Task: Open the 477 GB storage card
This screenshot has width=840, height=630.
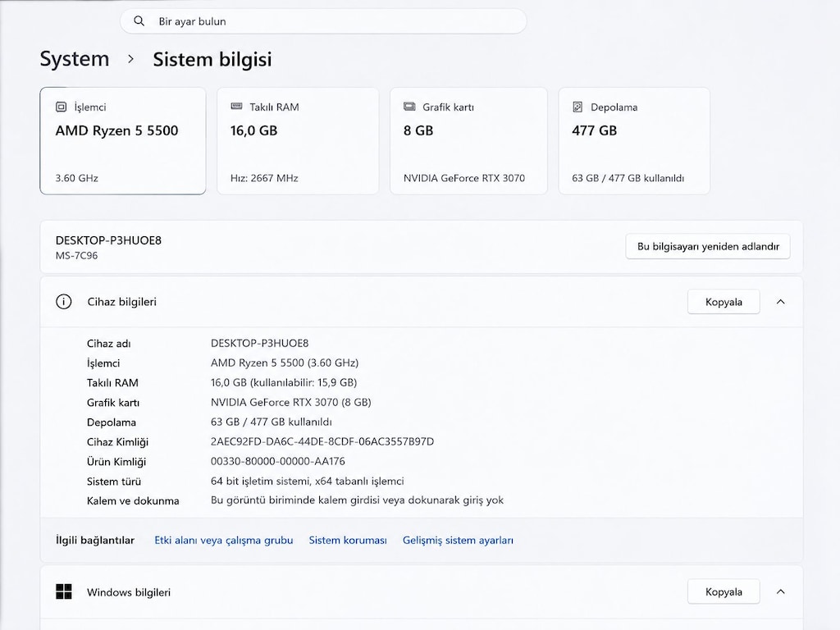Action: 634,141
